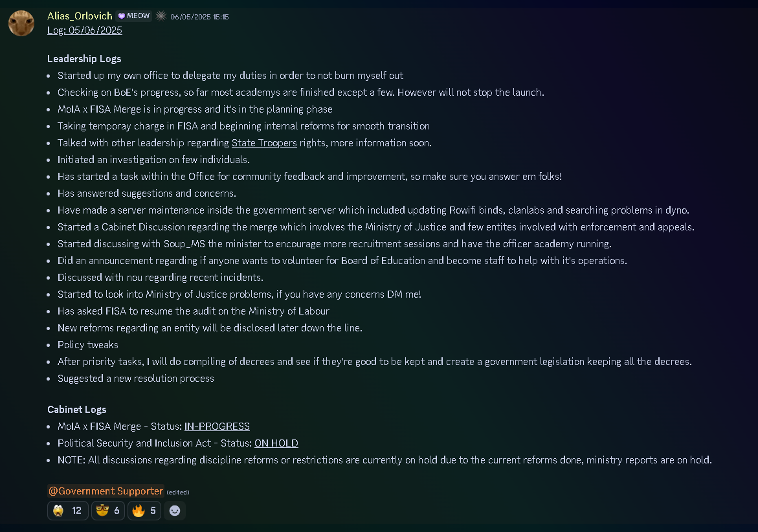Click the Cabinet Logs heading
This screenshot has height=532, width=758.
[x=77, y=410]
